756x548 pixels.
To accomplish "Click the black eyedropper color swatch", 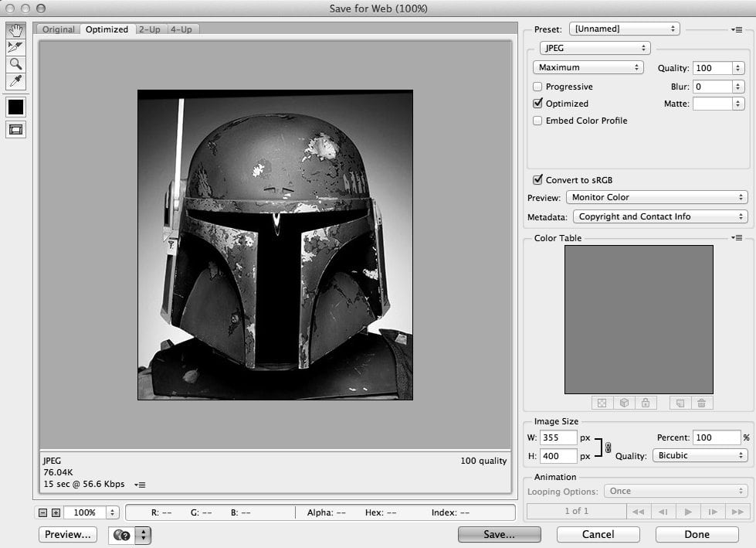I will click(16, 107).
